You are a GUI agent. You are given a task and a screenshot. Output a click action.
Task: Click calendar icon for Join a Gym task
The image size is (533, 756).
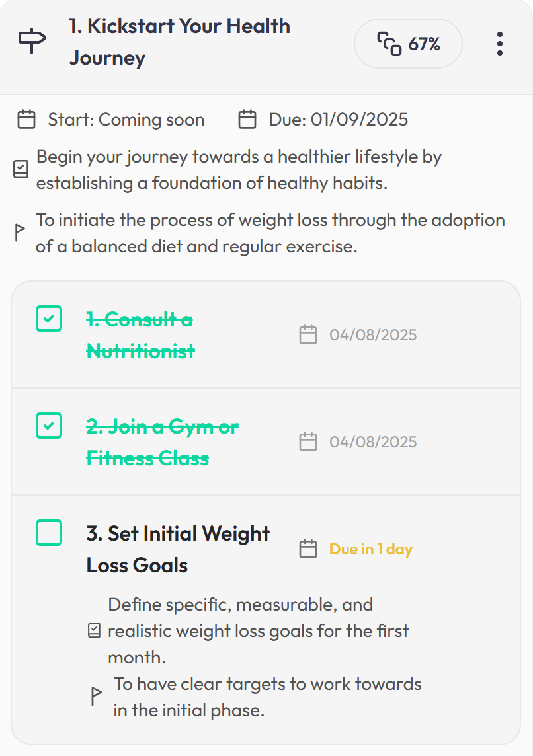(308, 441)
